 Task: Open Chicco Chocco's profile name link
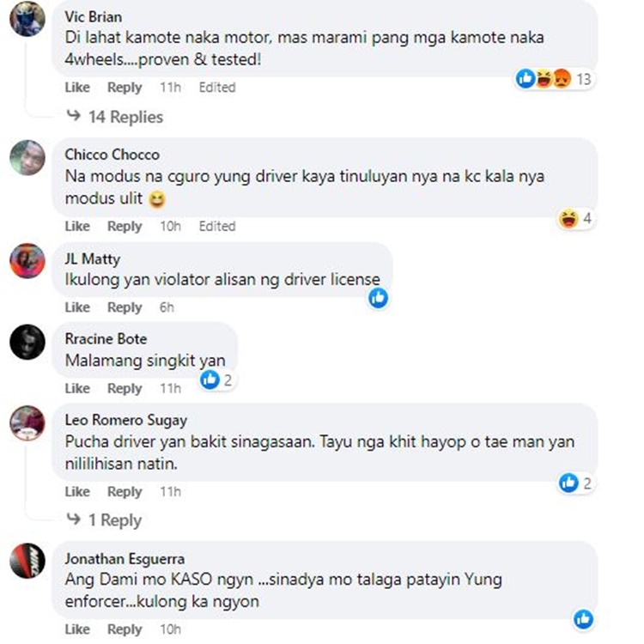tap(112, 155)
